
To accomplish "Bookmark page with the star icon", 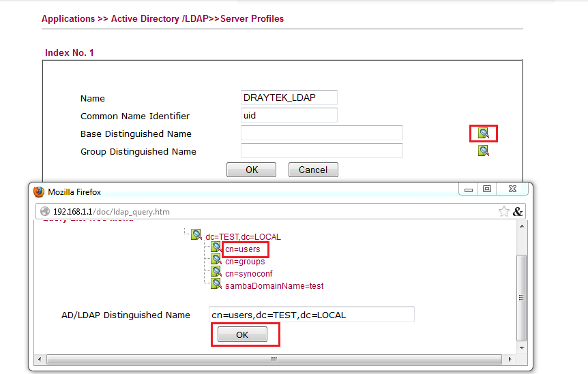I will click(503, 211).
